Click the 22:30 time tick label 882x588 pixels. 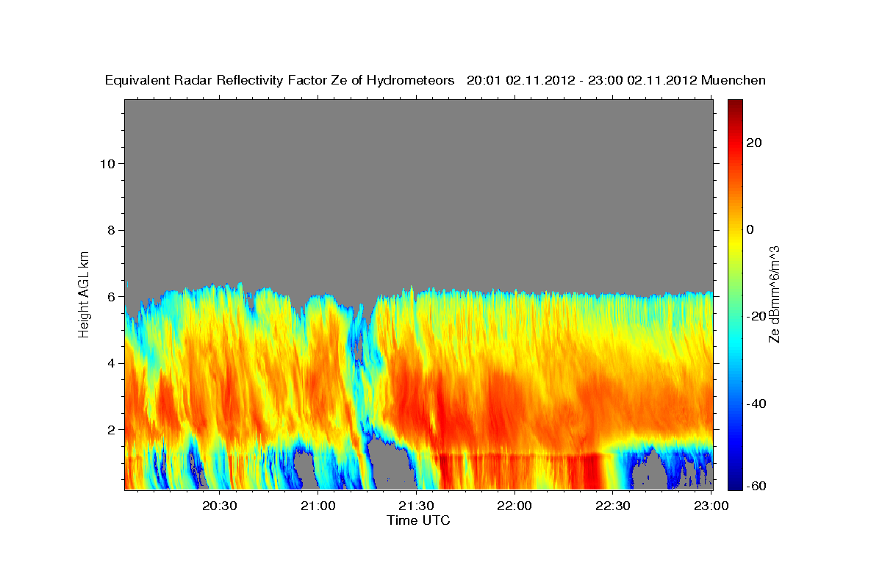pos(612,506)
